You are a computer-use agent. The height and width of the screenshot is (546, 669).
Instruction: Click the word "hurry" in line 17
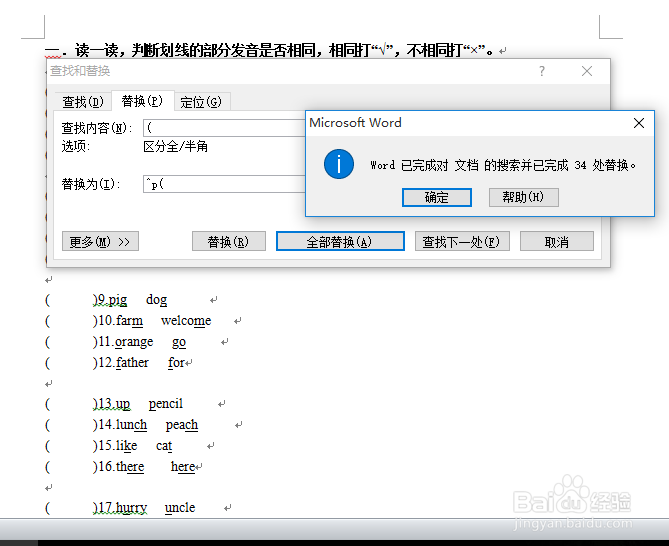tap(131, 508)
